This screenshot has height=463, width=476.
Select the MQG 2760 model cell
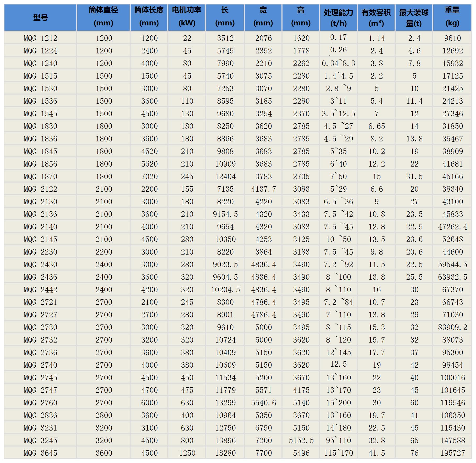(x=40, y=403)
